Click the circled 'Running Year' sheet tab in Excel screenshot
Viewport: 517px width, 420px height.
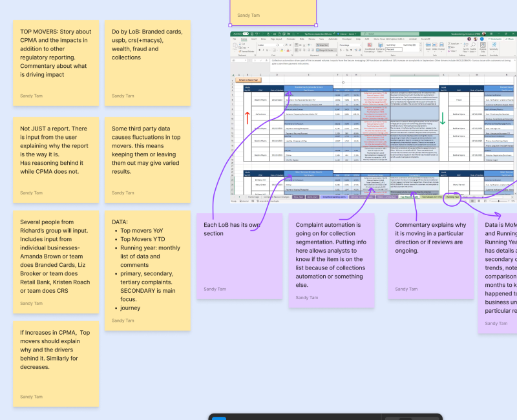452,197
